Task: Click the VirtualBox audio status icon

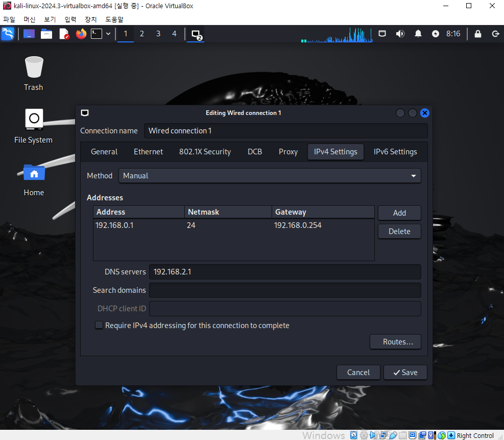Action: coord(373,435)
